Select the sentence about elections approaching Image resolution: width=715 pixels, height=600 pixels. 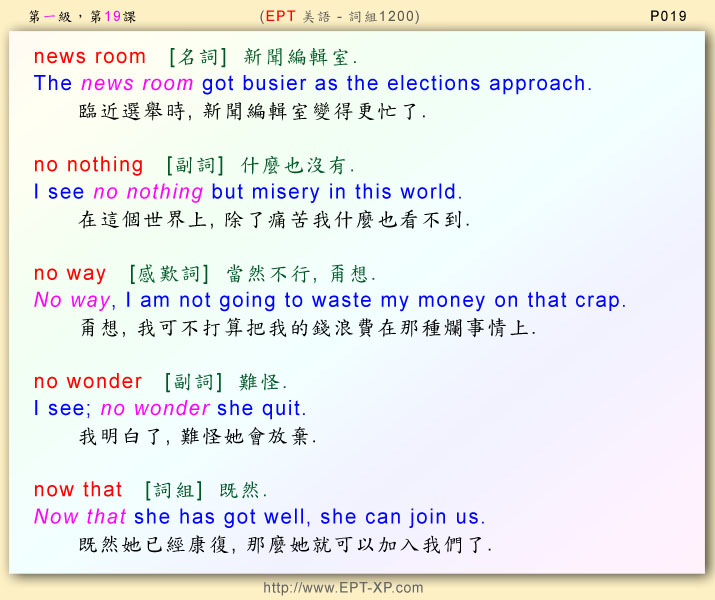pyautogui.click(x=312, y=84)
